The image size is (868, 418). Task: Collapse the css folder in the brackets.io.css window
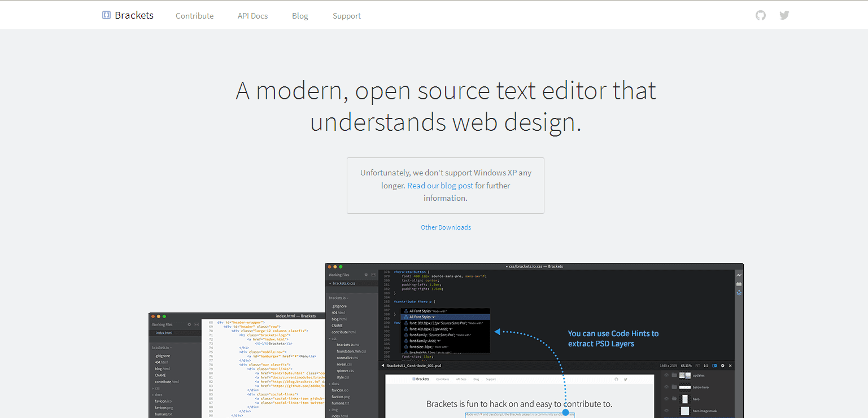(x=333, y=338)
